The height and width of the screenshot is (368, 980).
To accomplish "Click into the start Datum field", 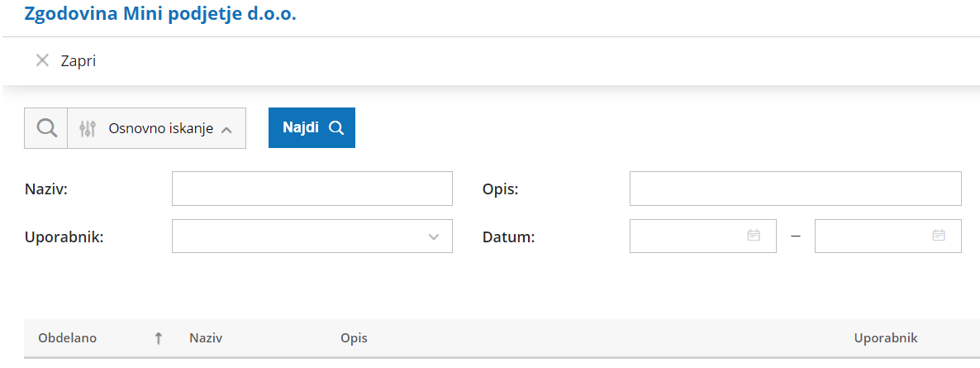I will click(x=702, y=236).
